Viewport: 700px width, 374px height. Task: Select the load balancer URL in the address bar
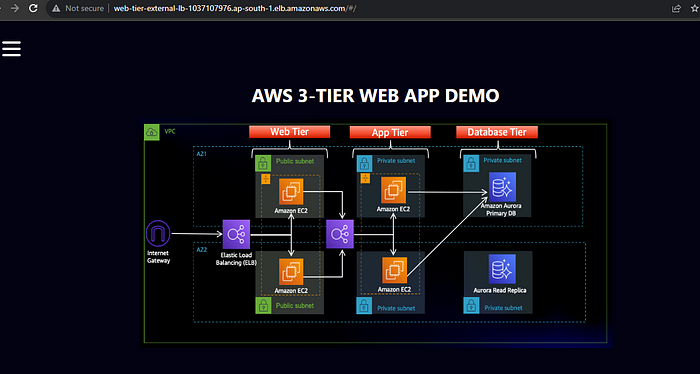(235, 8)
